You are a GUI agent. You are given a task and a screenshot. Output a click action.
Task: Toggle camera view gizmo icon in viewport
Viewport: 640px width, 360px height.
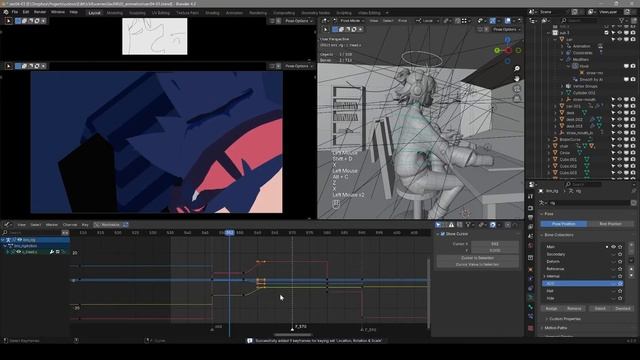click(x=517, y=89)
